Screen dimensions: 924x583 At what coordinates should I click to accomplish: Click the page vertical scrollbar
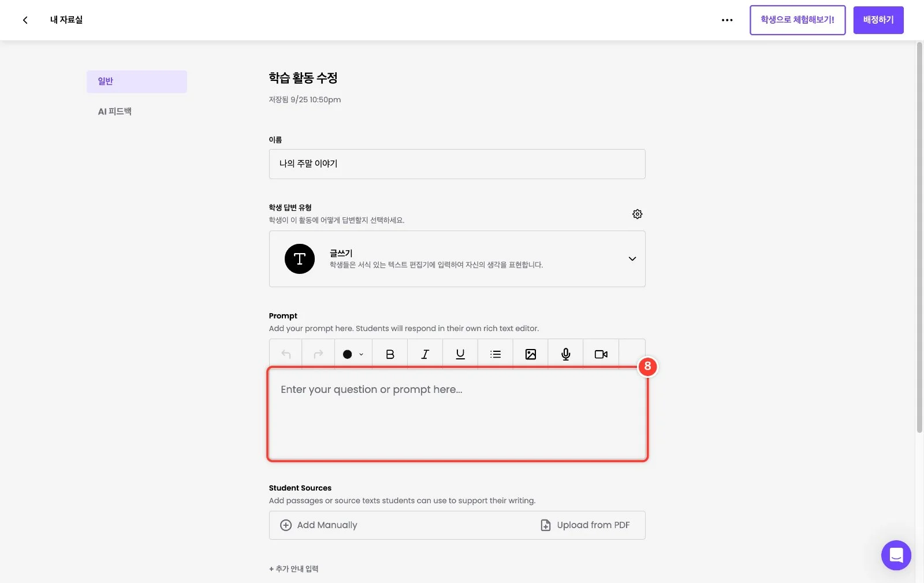919,237
